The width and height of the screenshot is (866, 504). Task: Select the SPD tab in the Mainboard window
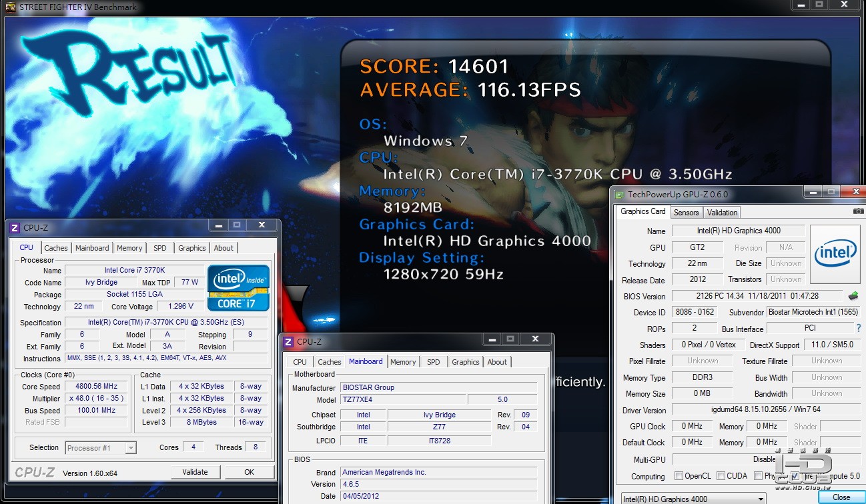[x=434, y=362]
